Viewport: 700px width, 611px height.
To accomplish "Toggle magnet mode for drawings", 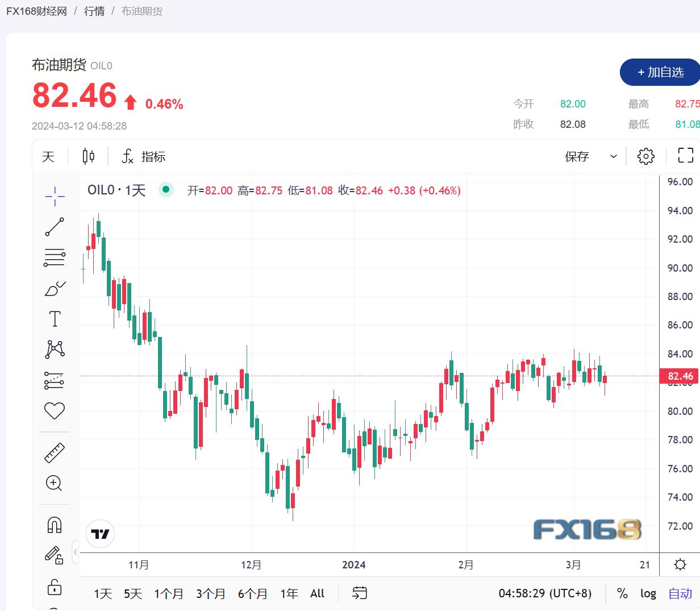I will tap(55, 525).
